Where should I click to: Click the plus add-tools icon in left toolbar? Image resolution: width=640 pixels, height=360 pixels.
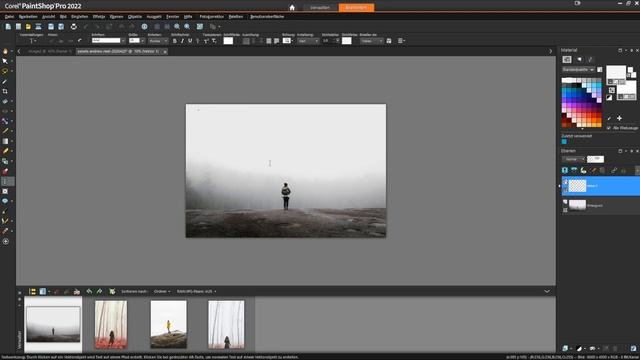(5, 241)
